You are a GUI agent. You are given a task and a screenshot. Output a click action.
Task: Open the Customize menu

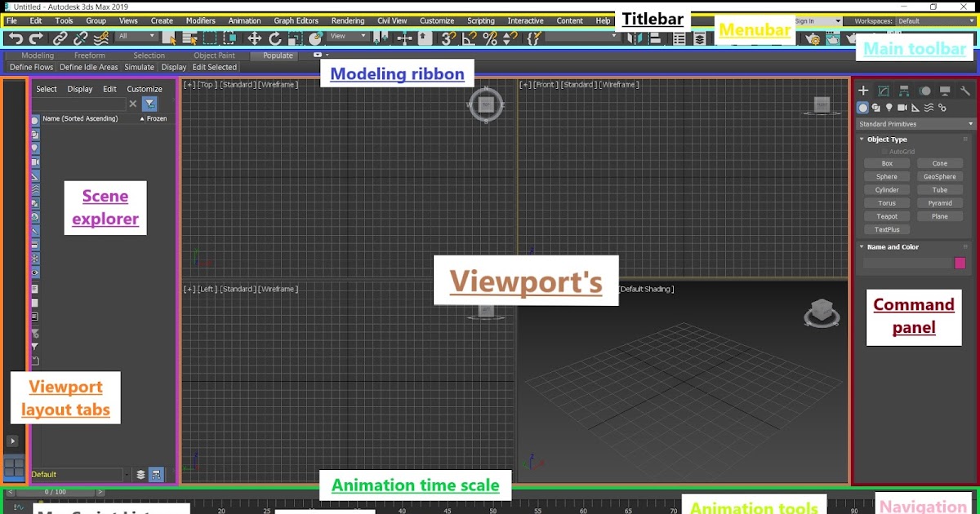[x=436, y=20]
